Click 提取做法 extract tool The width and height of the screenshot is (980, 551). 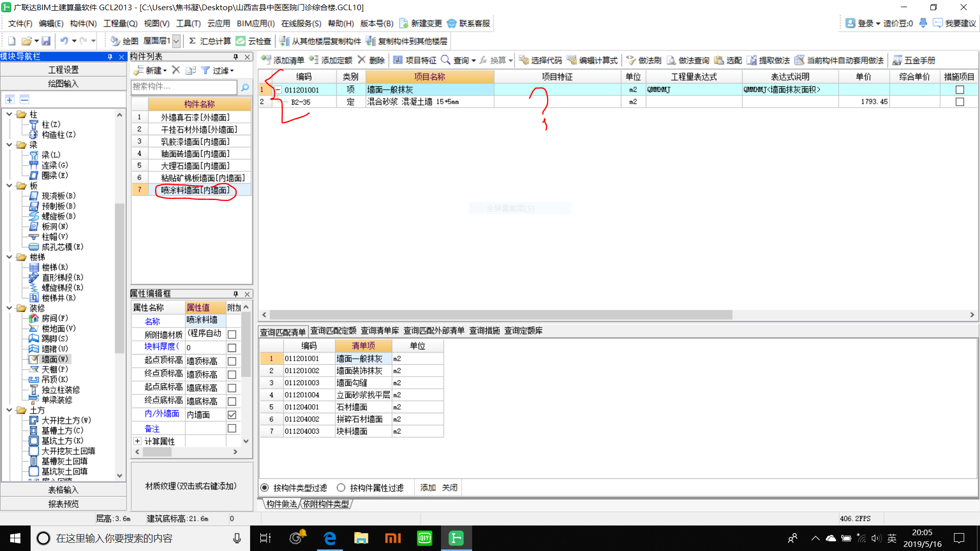[768, 60]
